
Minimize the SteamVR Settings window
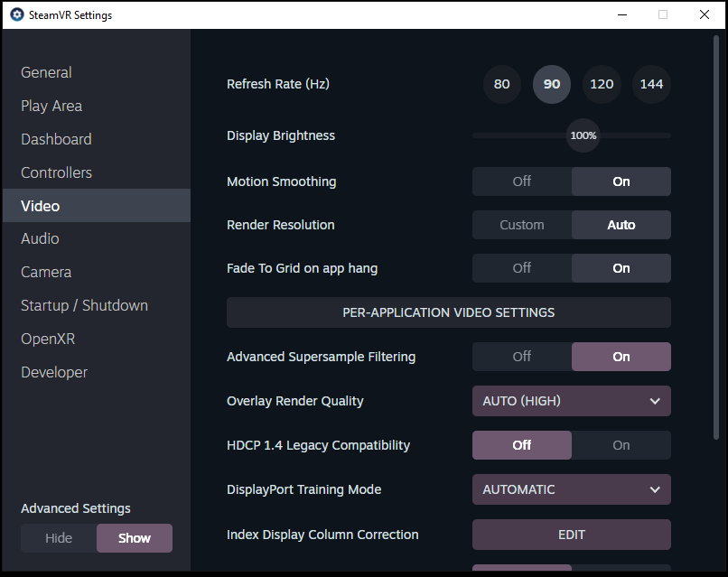(x=622, y=14)
